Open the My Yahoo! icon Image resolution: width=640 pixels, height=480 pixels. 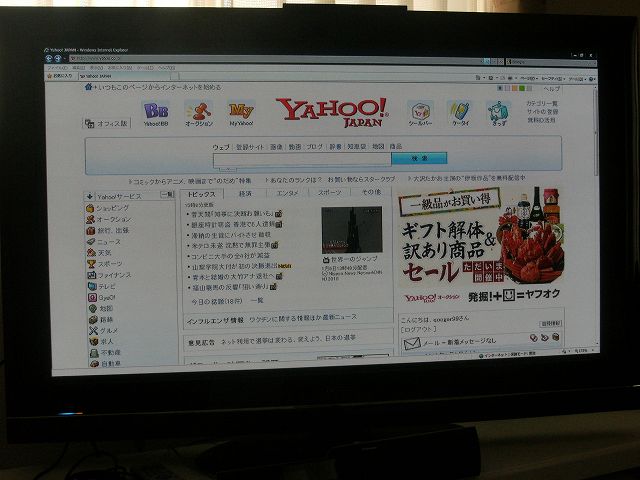pyautogui.click(x=241, y=111)
